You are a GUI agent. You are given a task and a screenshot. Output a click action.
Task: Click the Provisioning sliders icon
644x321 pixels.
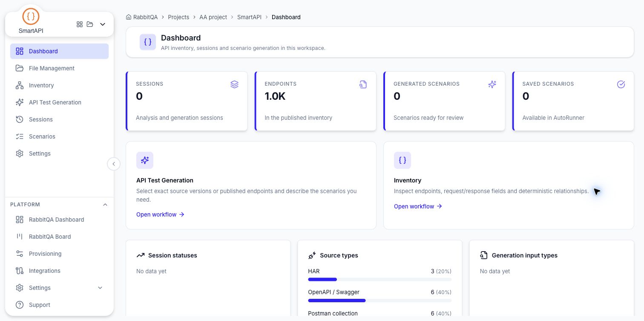[19, 254]
